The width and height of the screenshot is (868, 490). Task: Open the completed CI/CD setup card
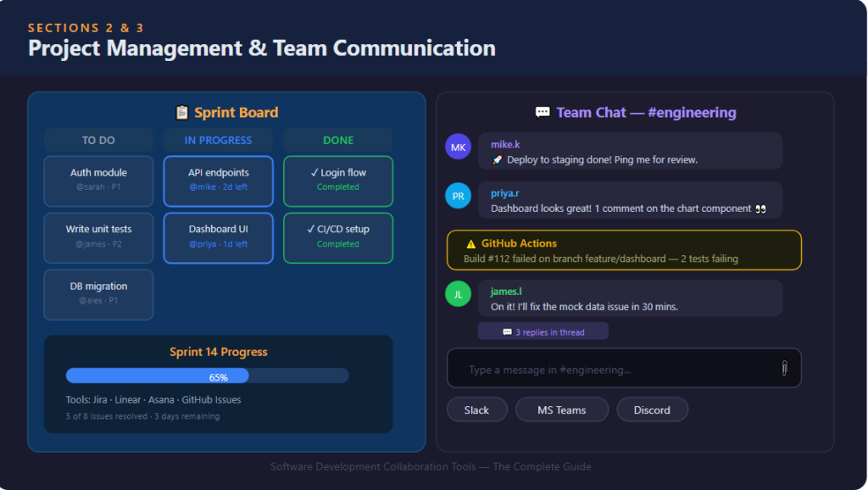[338, 238]
